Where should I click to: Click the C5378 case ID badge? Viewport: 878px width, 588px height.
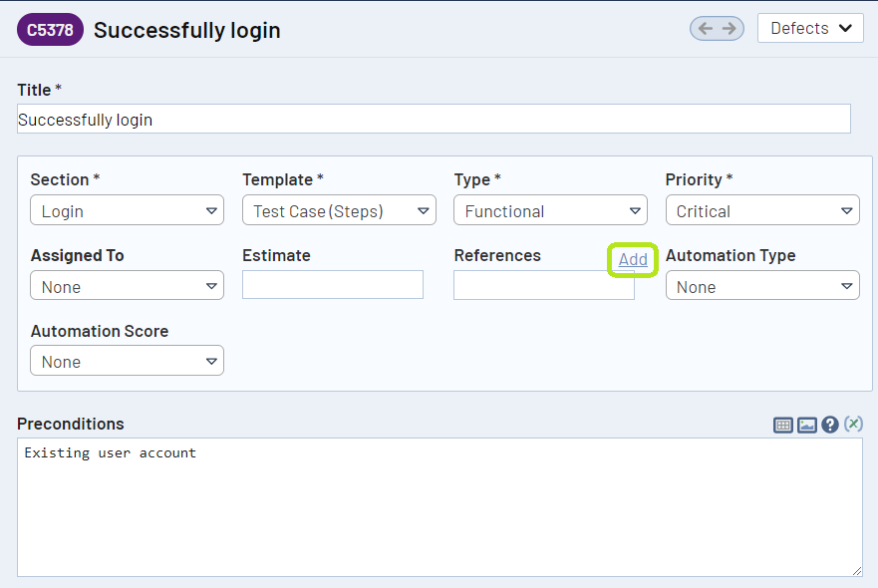50,30
